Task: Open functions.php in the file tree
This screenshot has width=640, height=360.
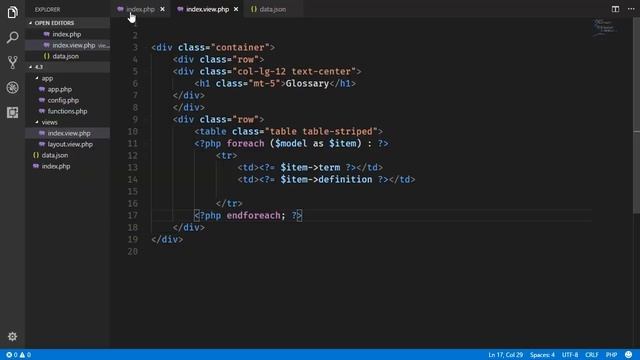Action: coord(67,111)
